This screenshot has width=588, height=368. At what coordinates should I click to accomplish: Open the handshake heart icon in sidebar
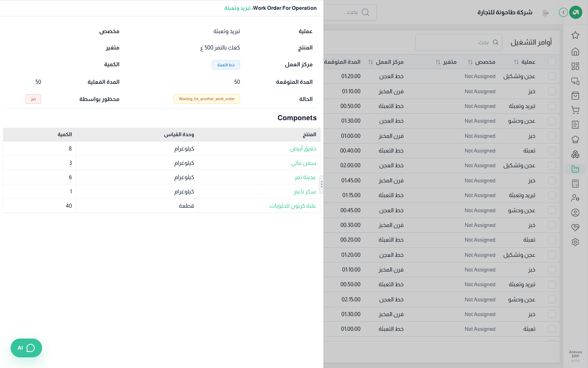point(575,227)
